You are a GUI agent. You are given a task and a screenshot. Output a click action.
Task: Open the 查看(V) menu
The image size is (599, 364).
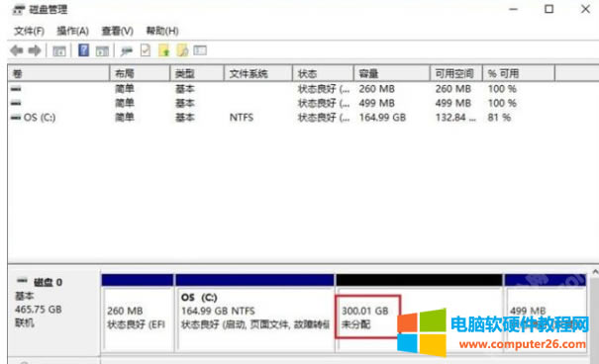[x=117, y=31]
